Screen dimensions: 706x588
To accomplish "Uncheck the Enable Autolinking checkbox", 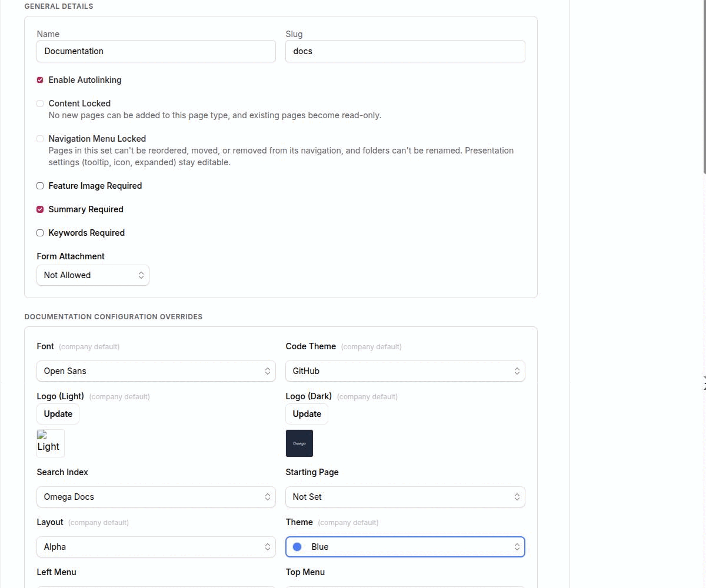I will click(40, 80).
